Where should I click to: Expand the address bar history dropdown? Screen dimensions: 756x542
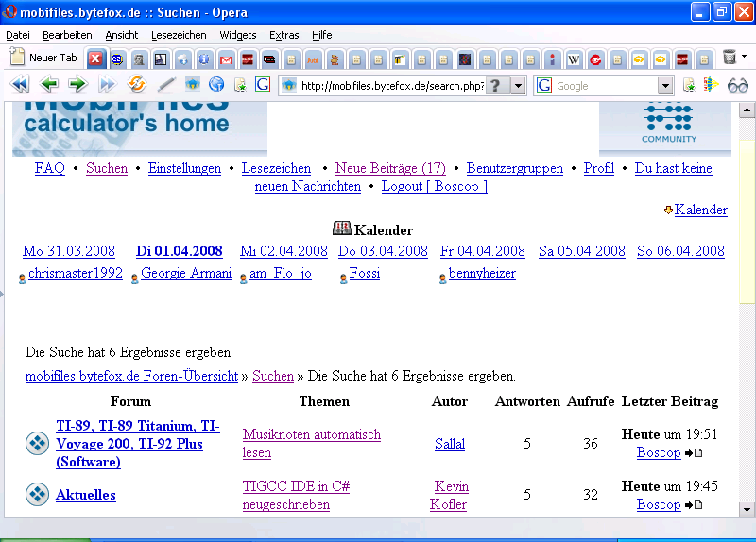518,86
